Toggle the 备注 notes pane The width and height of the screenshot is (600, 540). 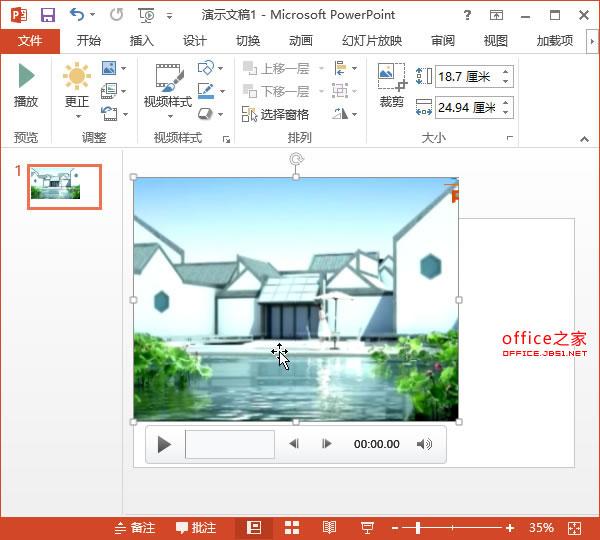(x=135, y=528)
